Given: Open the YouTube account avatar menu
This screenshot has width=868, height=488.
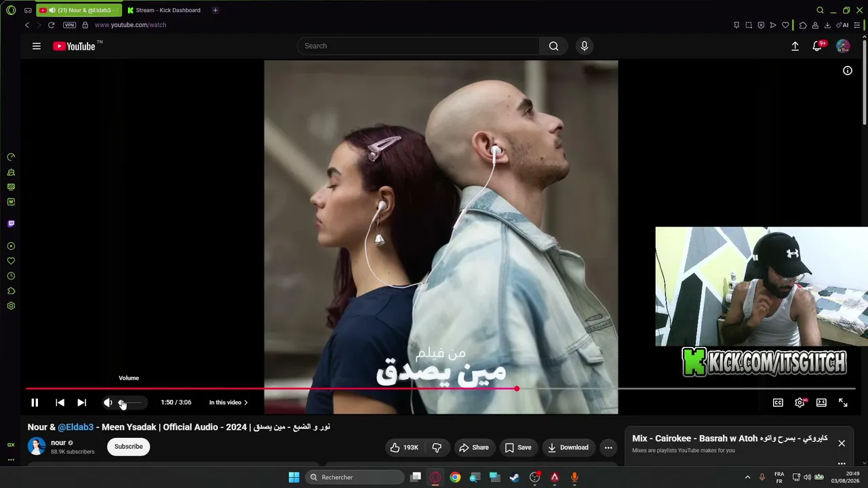Looking at the screenshot, I should pyautogui.click(x=843, y=46).
